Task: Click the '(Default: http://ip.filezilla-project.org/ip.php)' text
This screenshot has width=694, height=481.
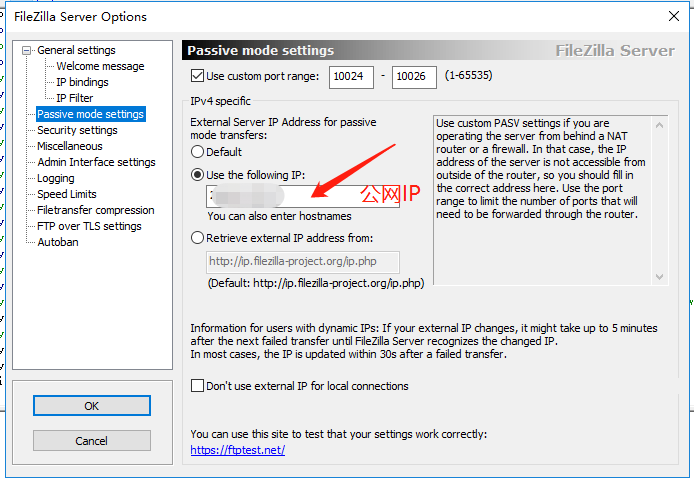Action: click(x=316, y=283)
